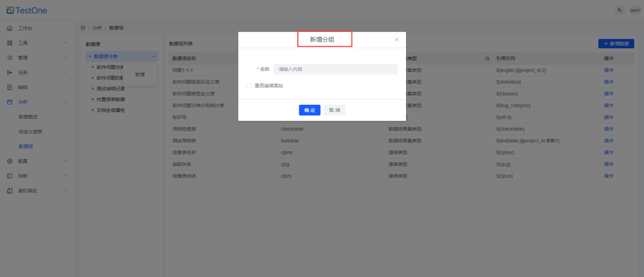Click the 确定 confirm button

[310, 110]
